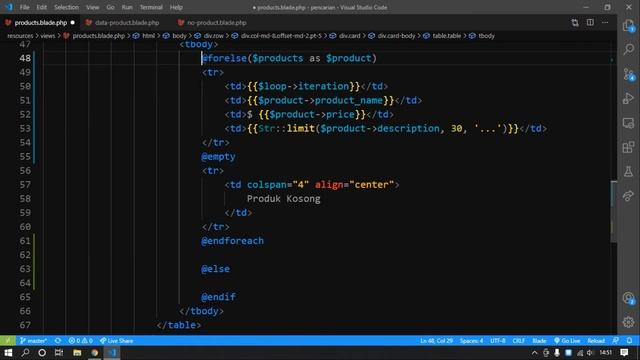Click the html breadcrumb
The width and height of the screenshot is (640, 360).
click(x=149, y=36)
